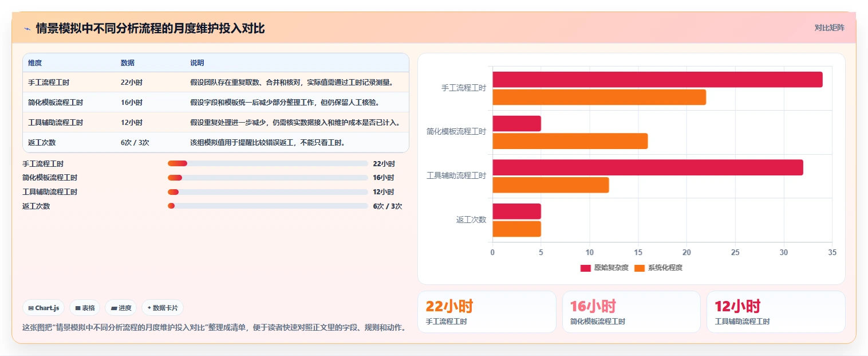Click the 16小时 cell in the table
The height and width of the screenshot is (356, 868).
132,103
